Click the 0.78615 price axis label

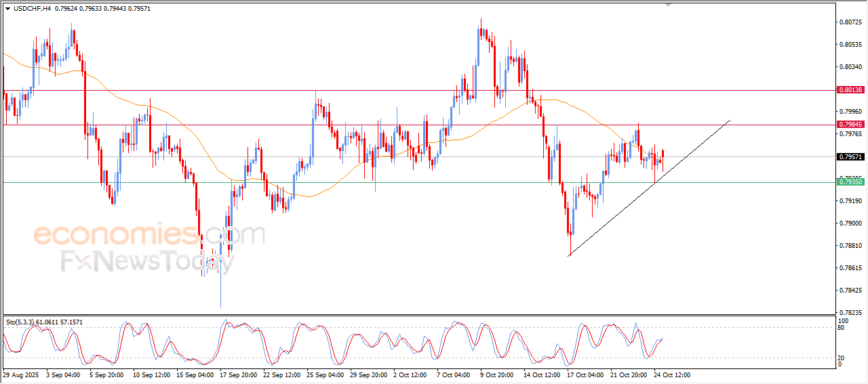point(850,268)
